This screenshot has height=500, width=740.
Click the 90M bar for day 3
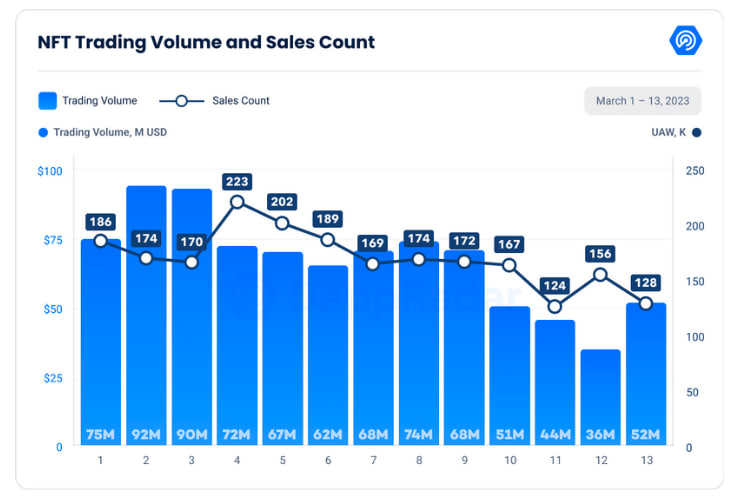point(192,317)
